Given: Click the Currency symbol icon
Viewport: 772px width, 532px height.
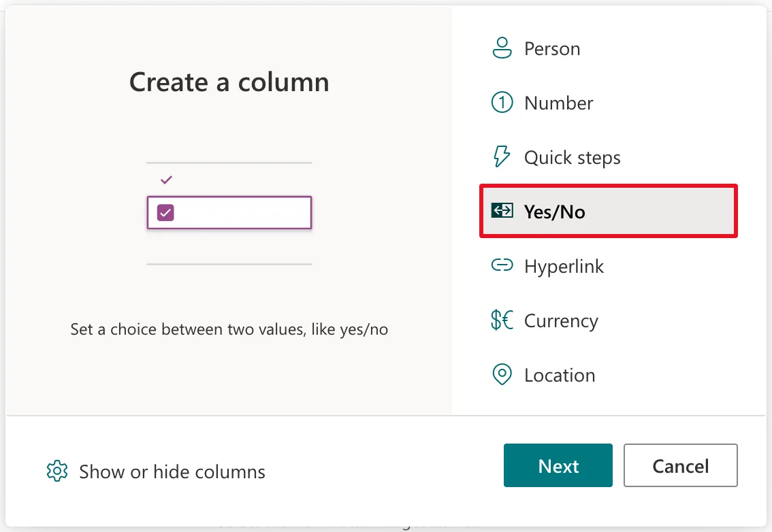Looking at the screenshot, I should (502, 320).
